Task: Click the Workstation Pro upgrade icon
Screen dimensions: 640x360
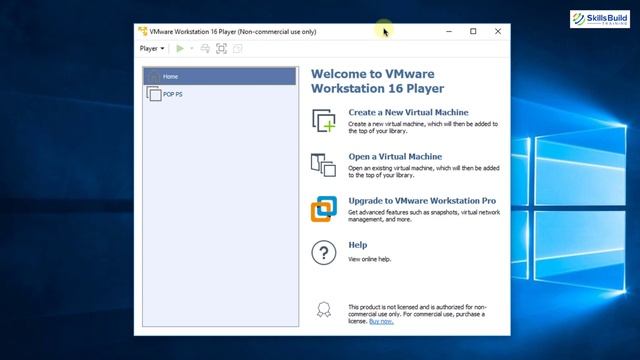Action: tap(324, 209)
